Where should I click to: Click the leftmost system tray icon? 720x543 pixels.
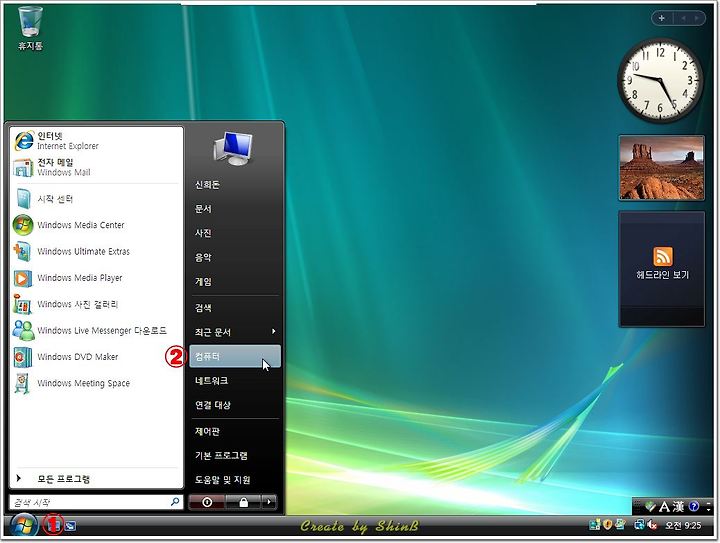pyautogui.click(x=595, y=525)
